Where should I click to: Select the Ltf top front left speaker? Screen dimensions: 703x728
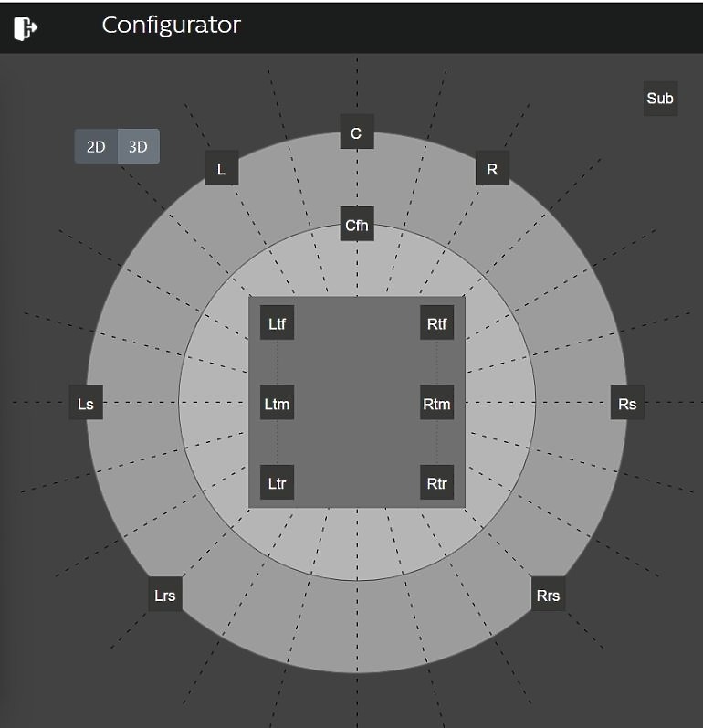[277, 322]
